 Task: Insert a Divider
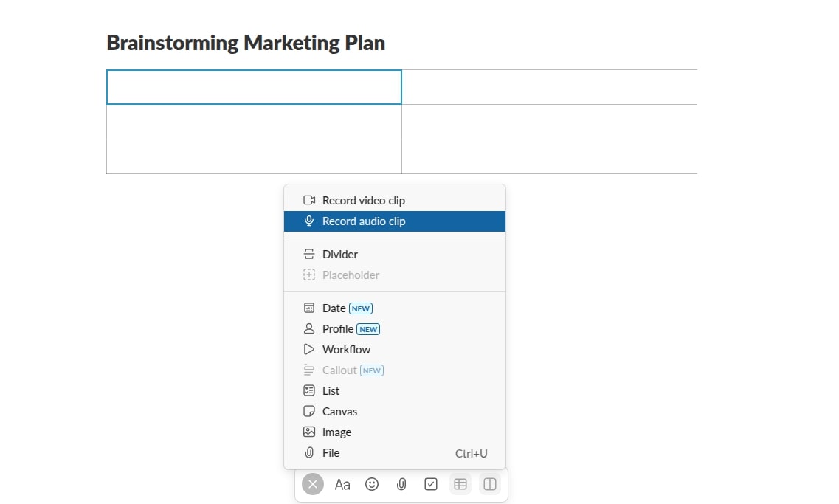(339, 255)
